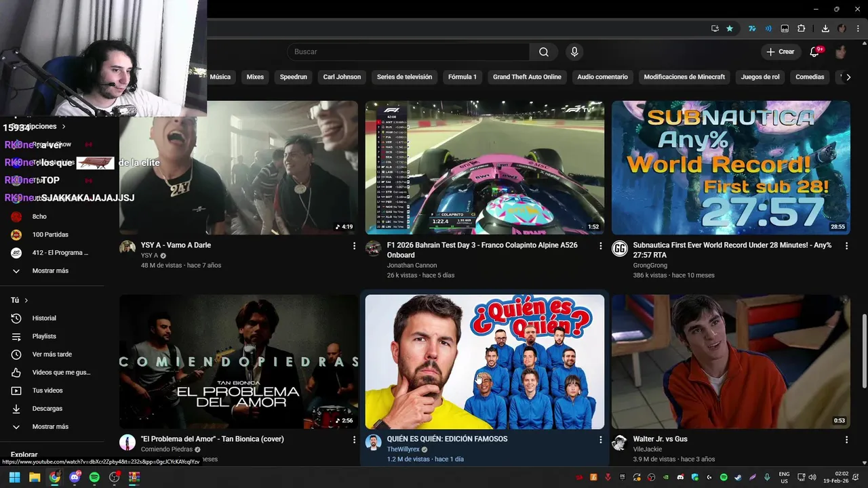
Task: Click the install app icon in address bar
Action: (715, 28)
